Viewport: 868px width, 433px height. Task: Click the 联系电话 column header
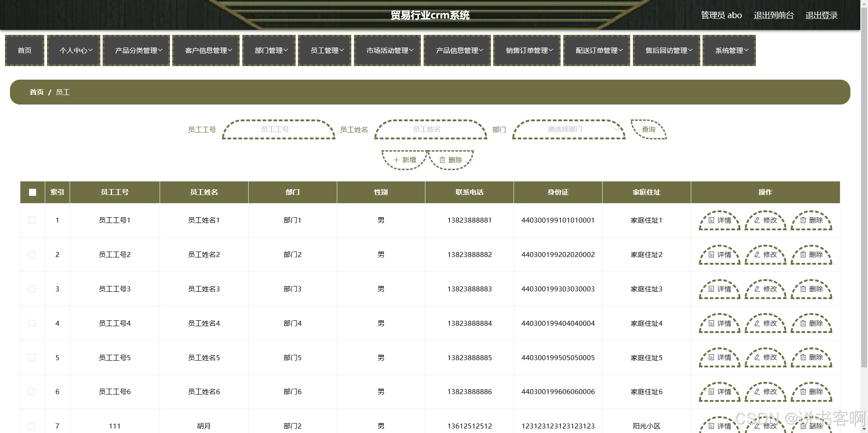(469, 192)
